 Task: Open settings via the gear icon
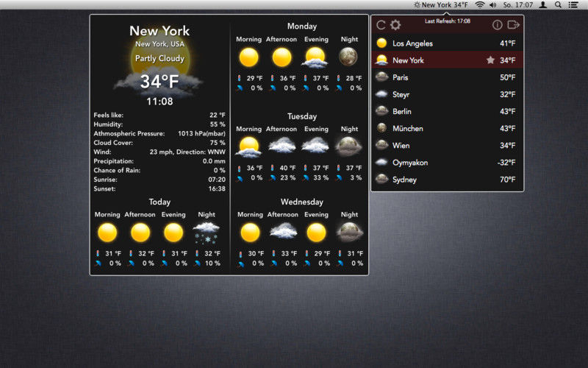coord(395,25)
